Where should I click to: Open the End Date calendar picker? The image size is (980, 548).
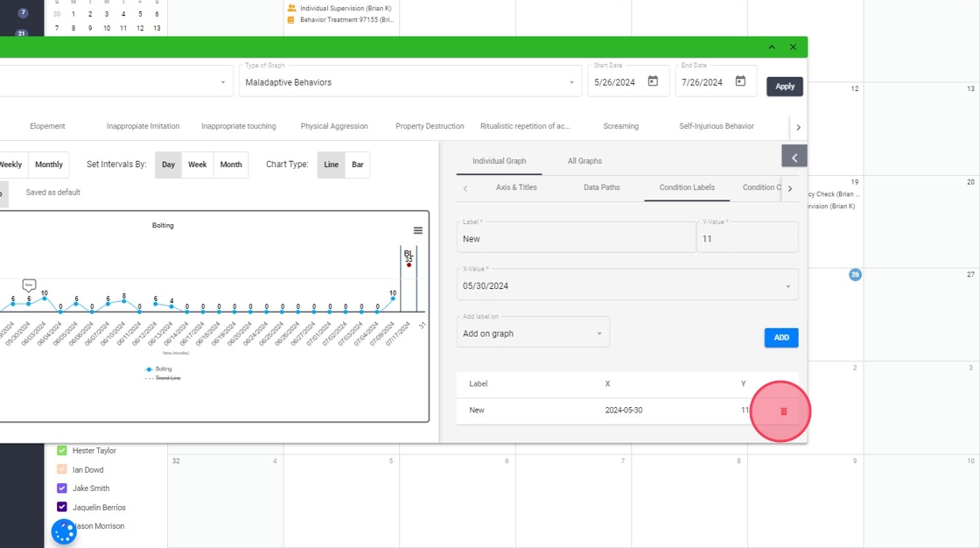[740, 81]
